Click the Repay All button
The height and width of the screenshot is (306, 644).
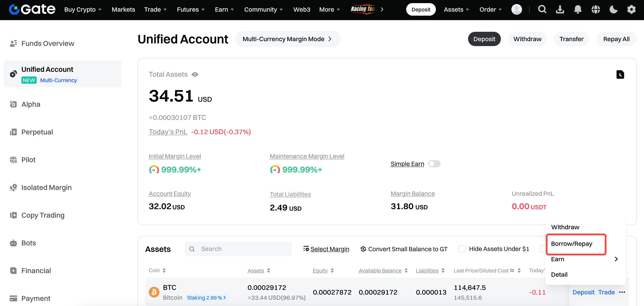(x=616, y=39)
